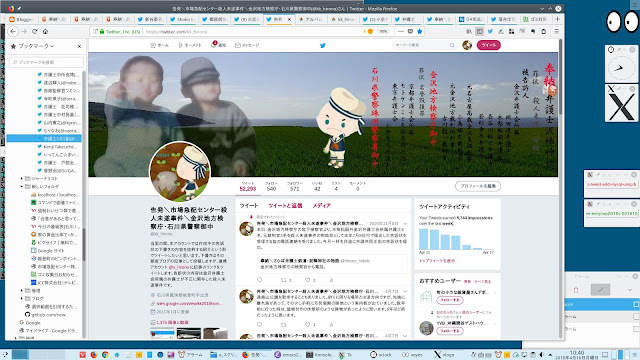Click the magnifier icon in Twitter search
This screenshot has width=640, height=360.
pyautogui.click(x=452, y=45)
